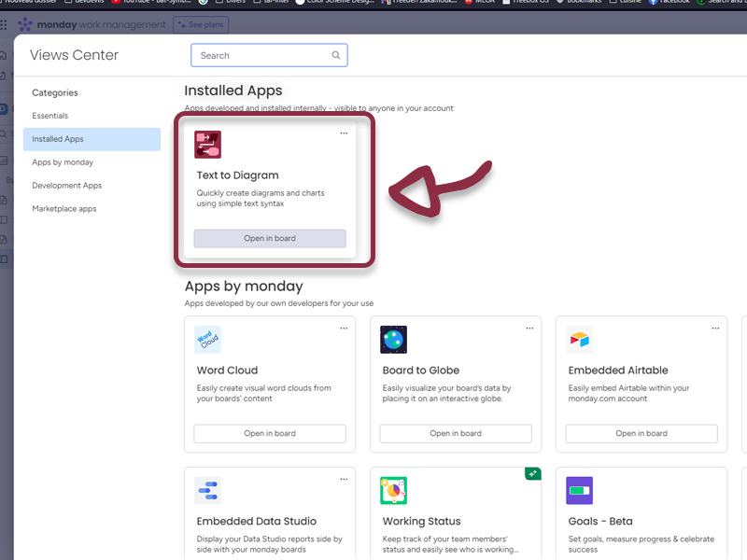Click the magnifier icon in search box
Viewport: 747px width, 560px height.
(336, 56)
